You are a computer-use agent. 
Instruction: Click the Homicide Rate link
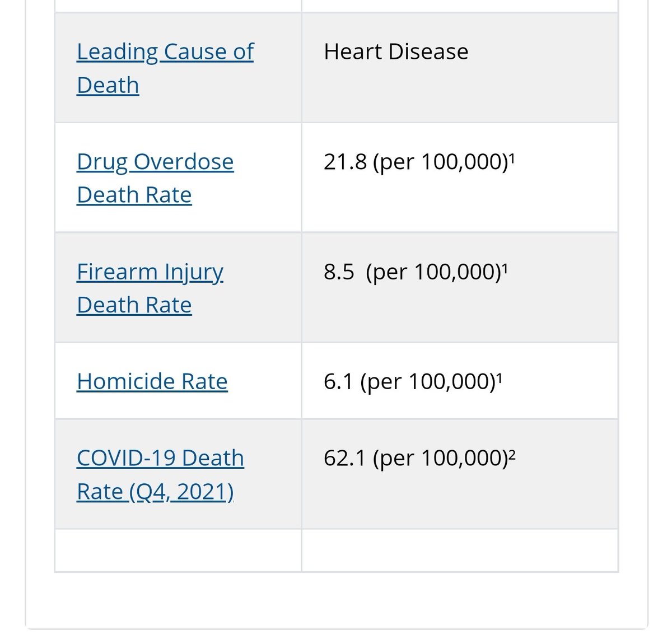click(152, 381)
